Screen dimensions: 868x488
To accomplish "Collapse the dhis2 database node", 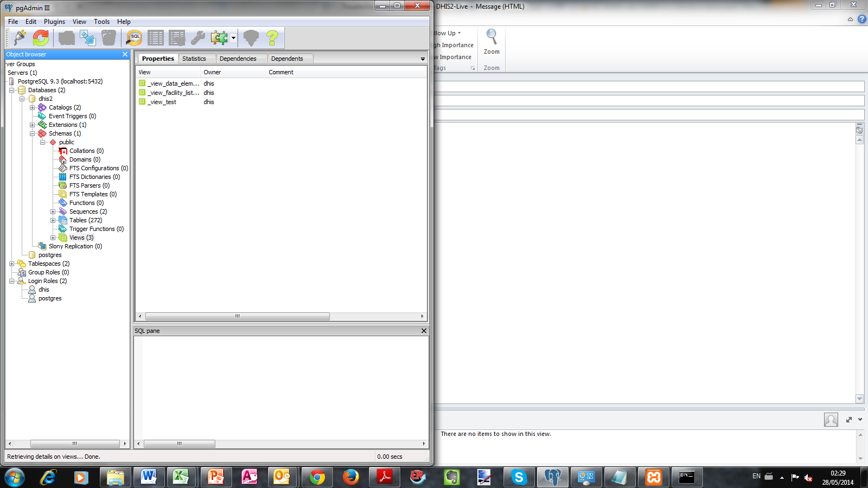I will click(x=22, y=99).
